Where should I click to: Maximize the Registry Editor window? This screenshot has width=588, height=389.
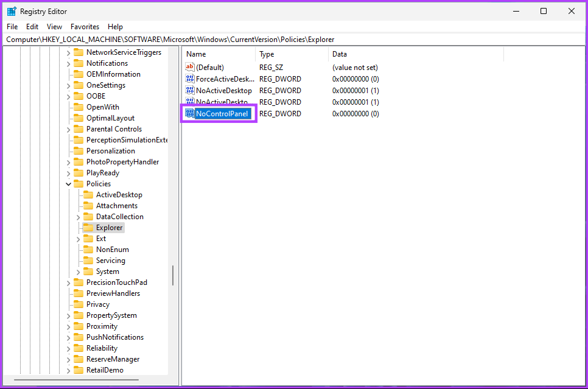[x=544, y=11]
